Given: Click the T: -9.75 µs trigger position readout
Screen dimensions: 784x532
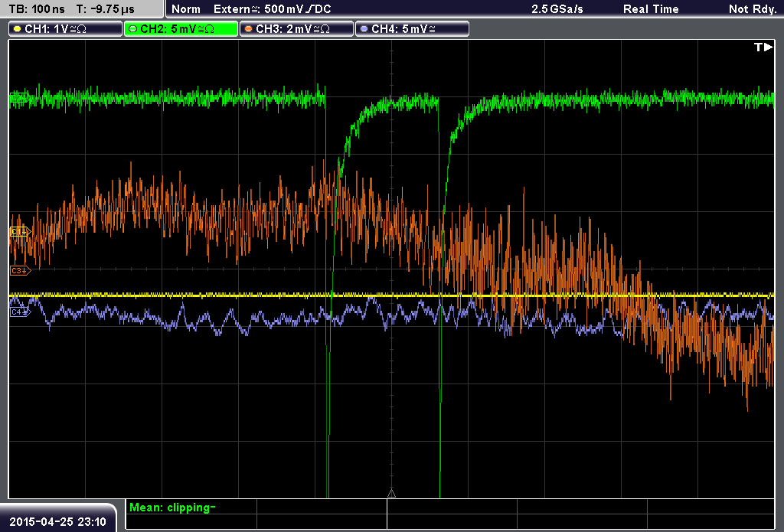Looking at the screenshot, I should (x=106, y=9).
